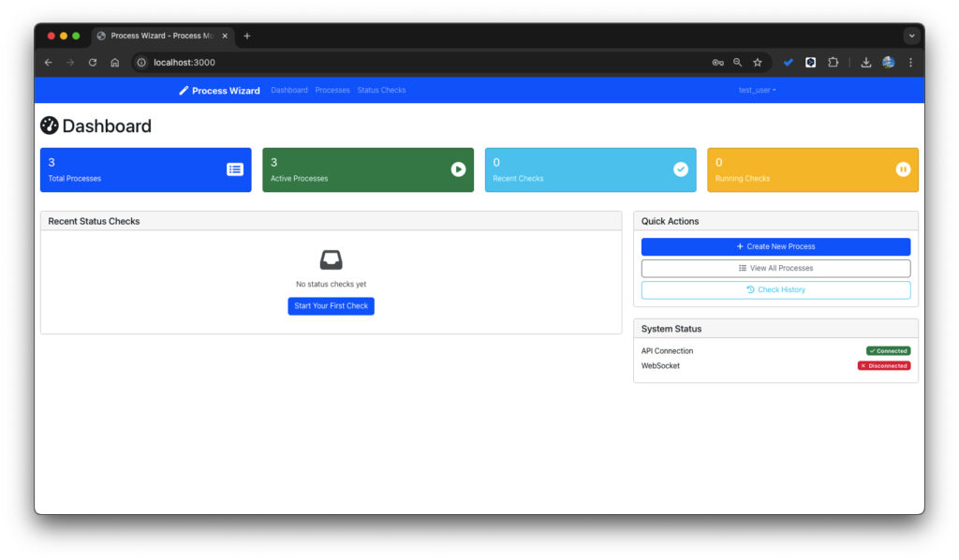The width and height of the screenshot is (959, 560).
Task: Click the Create New Process button
Action: (775, 246)
